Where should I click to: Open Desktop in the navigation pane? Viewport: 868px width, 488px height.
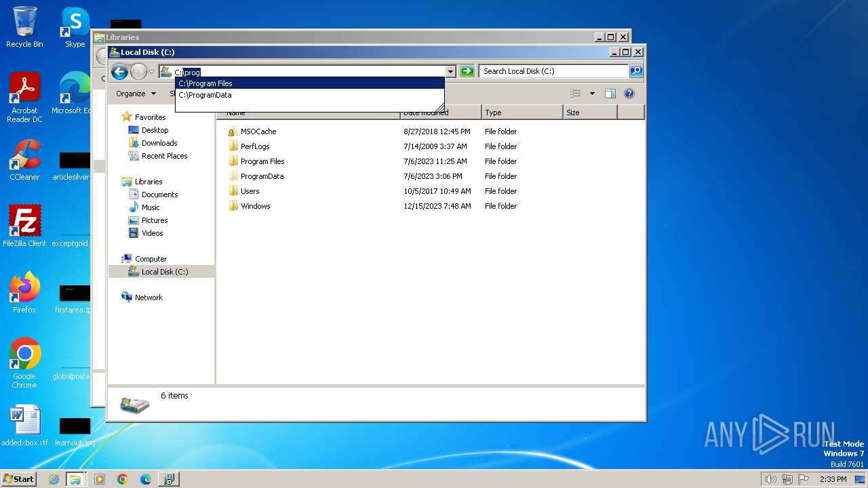pyautogui.click(x=155, y=130)
